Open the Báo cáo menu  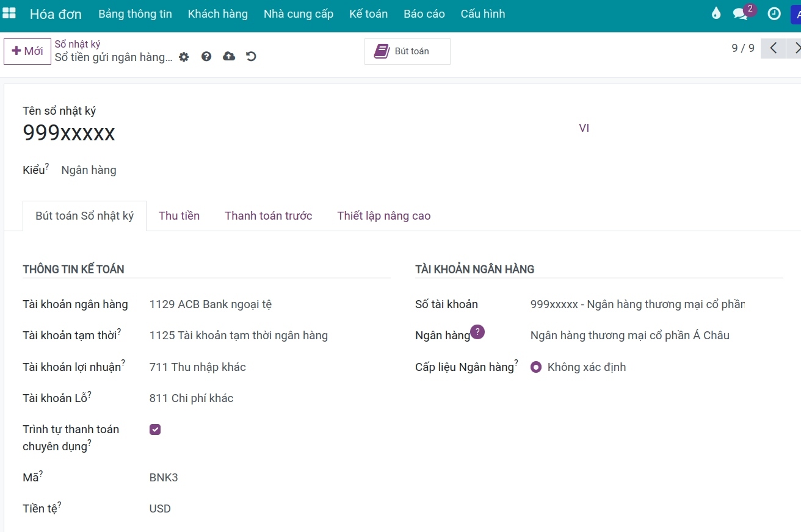424,14
